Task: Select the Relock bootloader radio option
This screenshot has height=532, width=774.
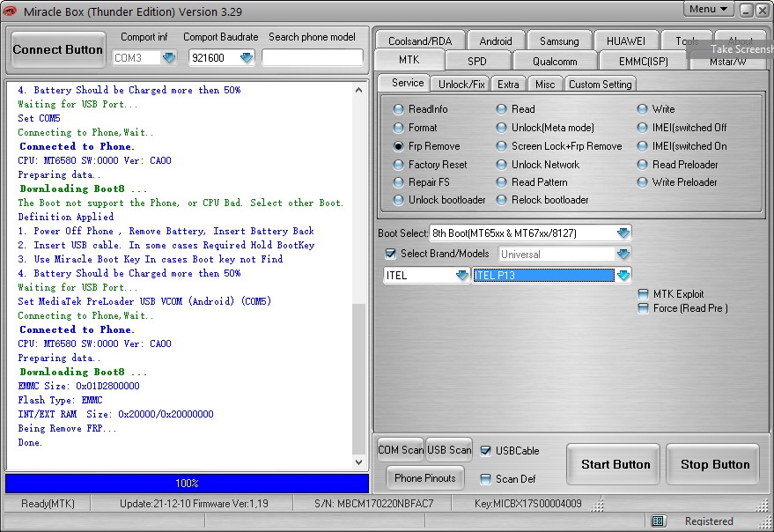Action: click(502, 200)
